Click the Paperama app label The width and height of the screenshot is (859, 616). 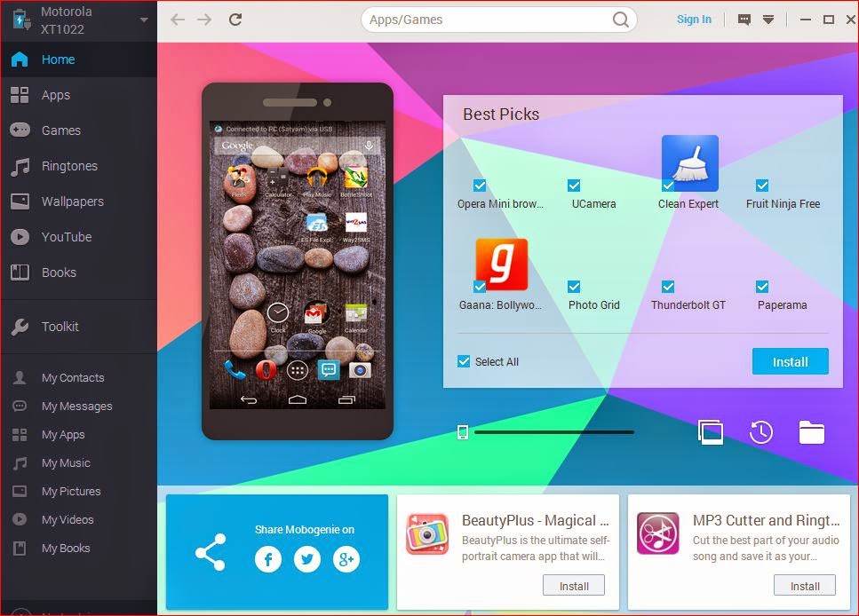pos(783,305)
